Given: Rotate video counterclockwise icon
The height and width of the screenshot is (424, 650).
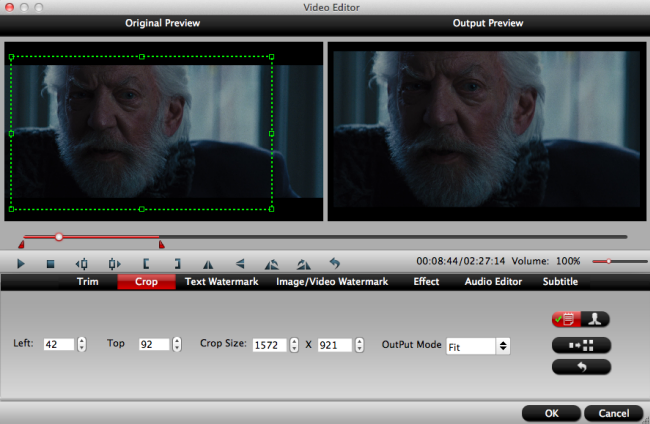Looking at the screenshot, I should tap(272, 264).
